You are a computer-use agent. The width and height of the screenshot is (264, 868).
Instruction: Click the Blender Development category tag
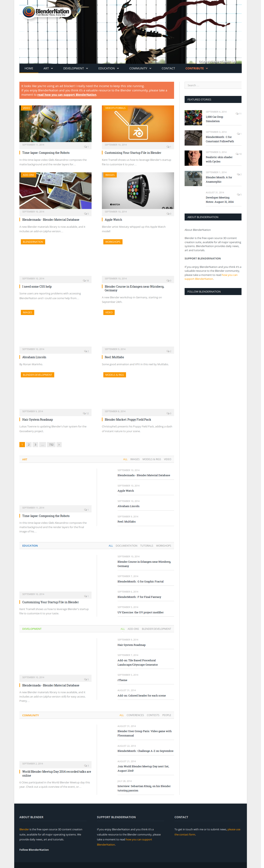pos(38,375)
